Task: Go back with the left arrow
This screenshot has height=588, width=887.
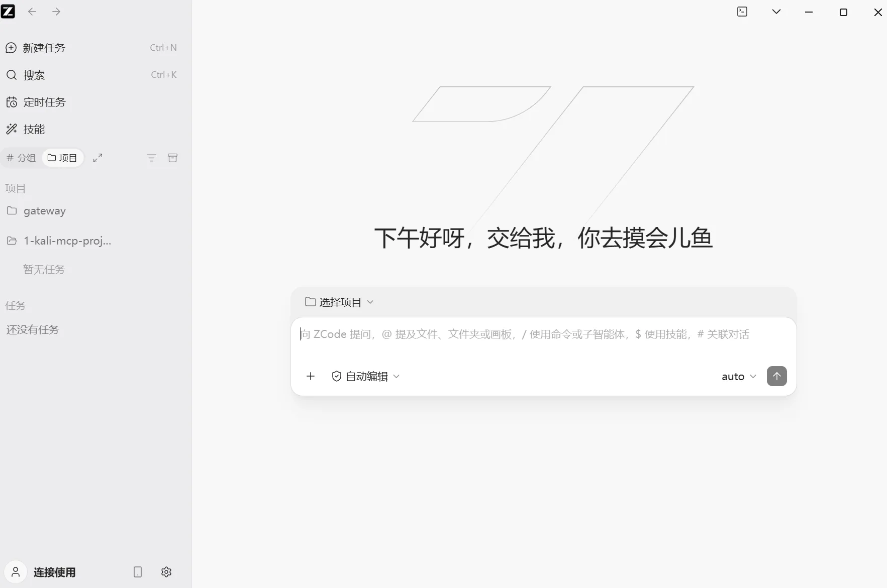Action: point(32,12)
